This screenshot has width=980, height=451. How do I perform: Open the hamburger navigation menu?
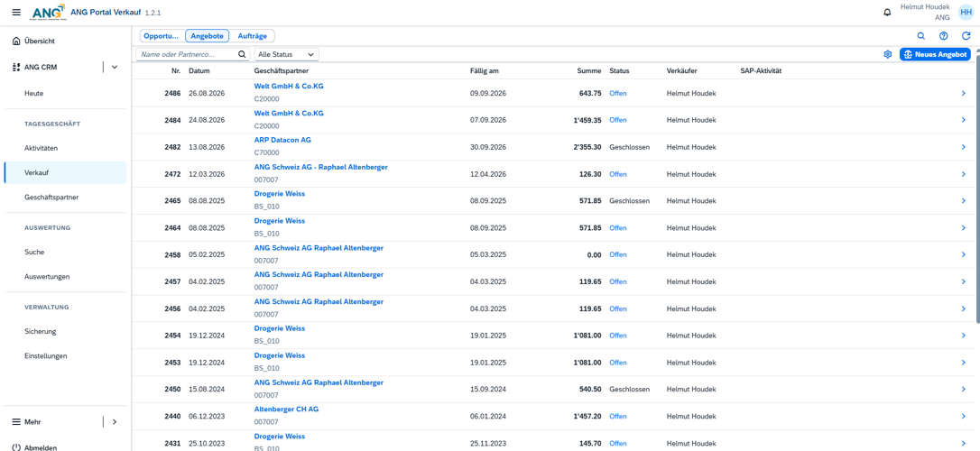click(x=17, y=13)
